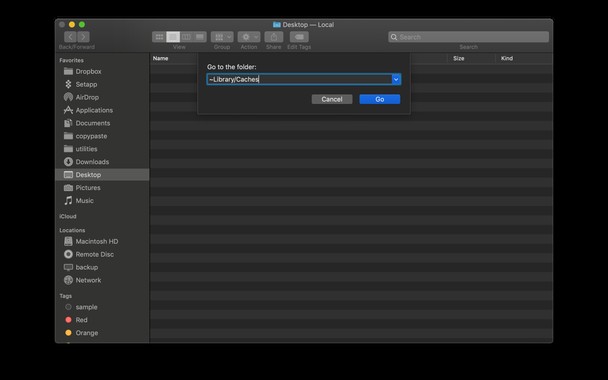Open the backup location
This screenshot has width=608, height=380.
[x=102, y=267]
